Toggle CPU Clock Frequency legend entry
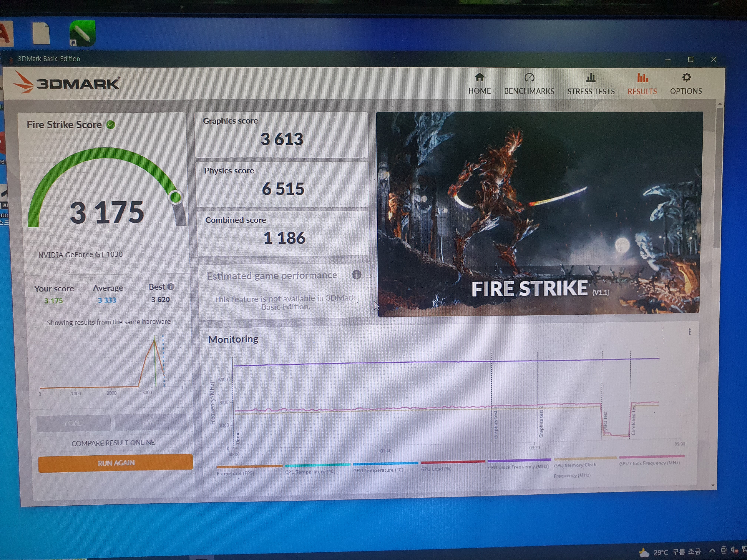Viewport: 747px width, 560px height. pyautogui.click(x=519, y=464)
